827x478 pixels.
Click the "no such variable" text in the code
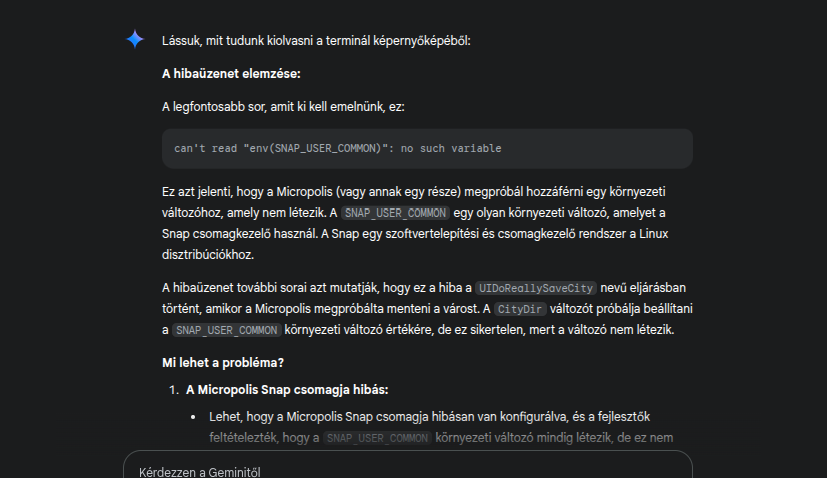pos(452,149)
